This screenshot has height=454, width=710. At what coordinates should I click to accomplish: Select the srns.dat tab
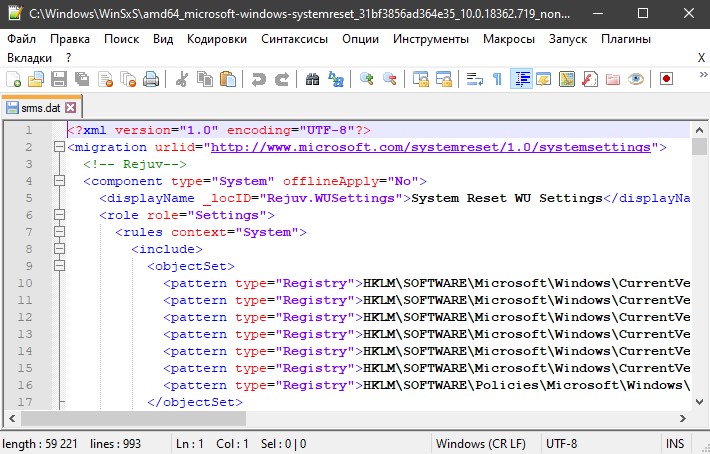click(x=40, y=108)
